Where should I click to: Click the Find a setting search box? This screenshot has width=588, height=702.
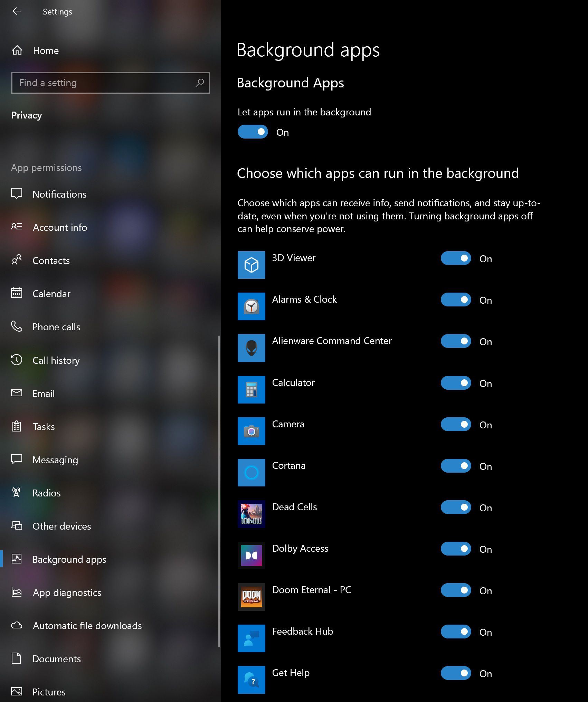(x=104, y=83)
